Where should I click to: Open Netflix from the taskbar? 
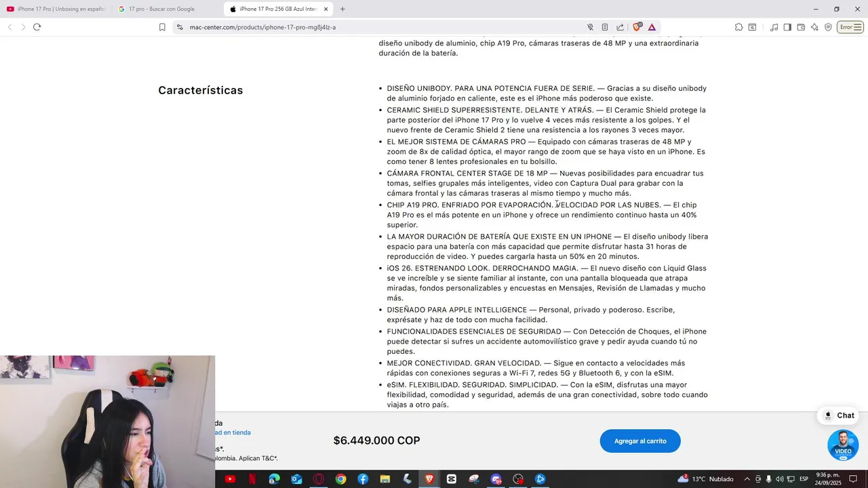pyautogui.click(x=252, y=479)
